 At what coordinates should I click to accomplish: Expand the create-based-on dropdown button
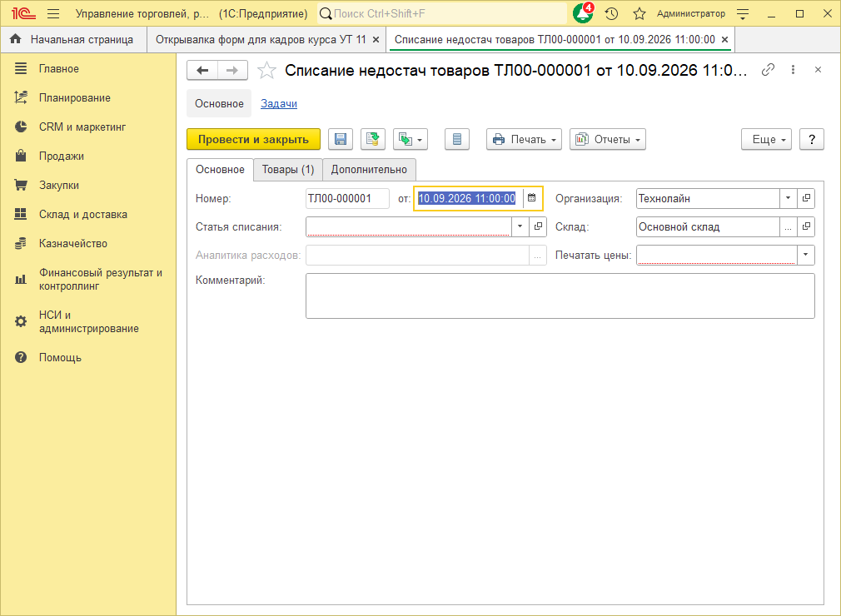tap(411, 139)
